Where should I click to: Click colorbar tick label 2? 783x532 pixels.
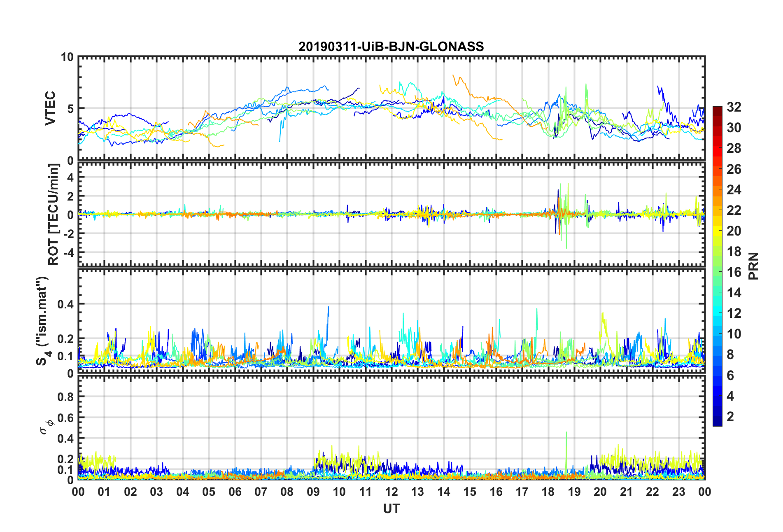(x=730, y=416)
